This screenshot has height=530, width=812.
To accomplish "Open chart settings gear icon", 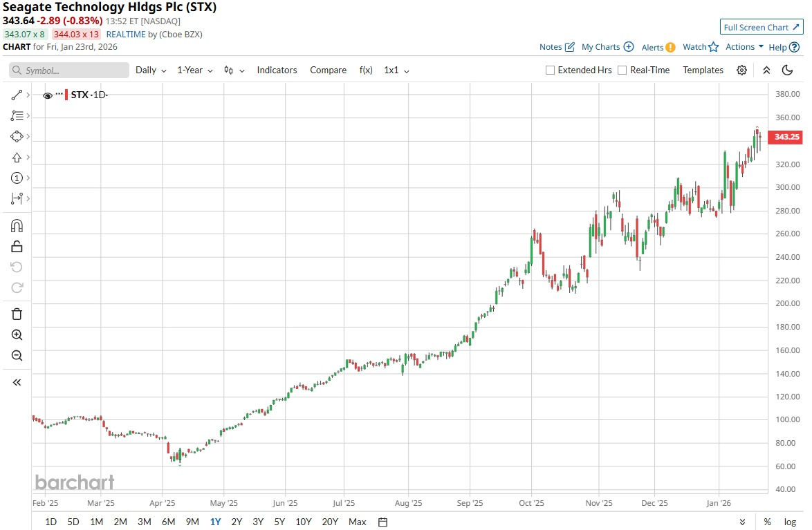I will pos(741,70).
